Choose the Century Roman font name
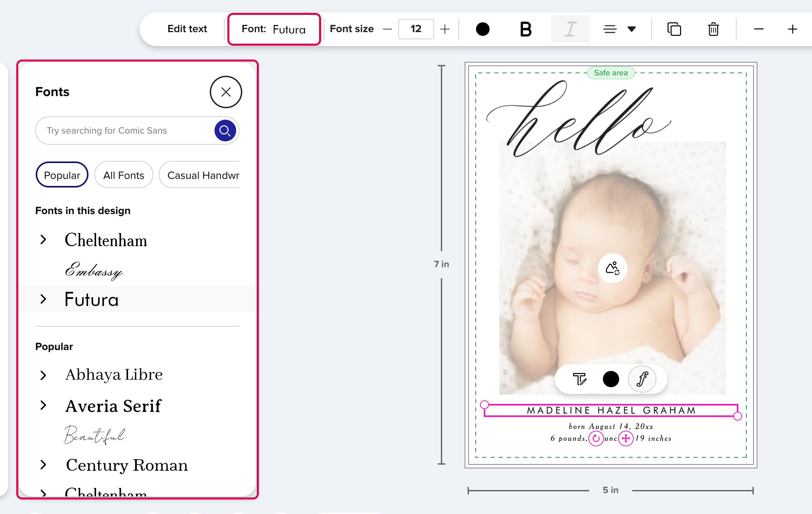812x514 pixels. click(127, 465)
